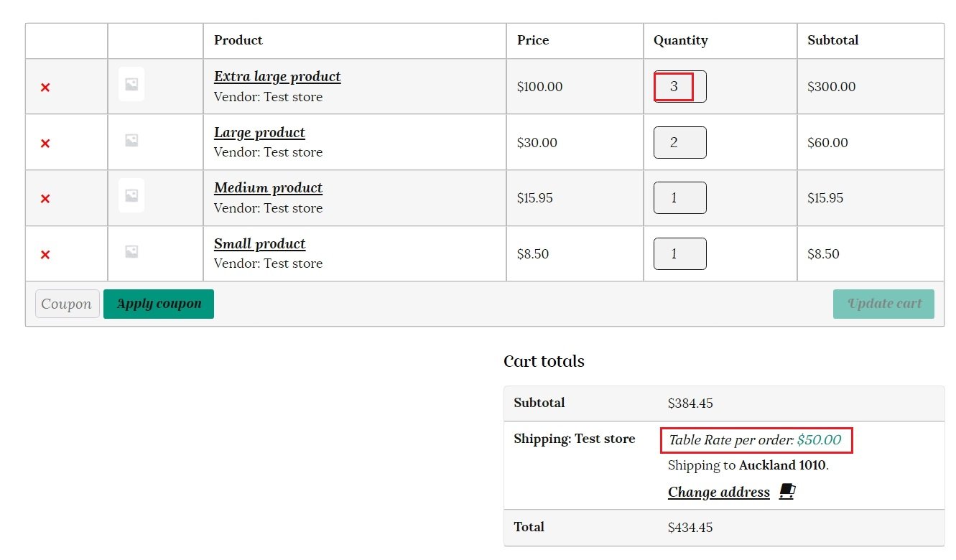Remove Small product with X icon
Viewport: 956px width, 560px height.
click(45, 255)
